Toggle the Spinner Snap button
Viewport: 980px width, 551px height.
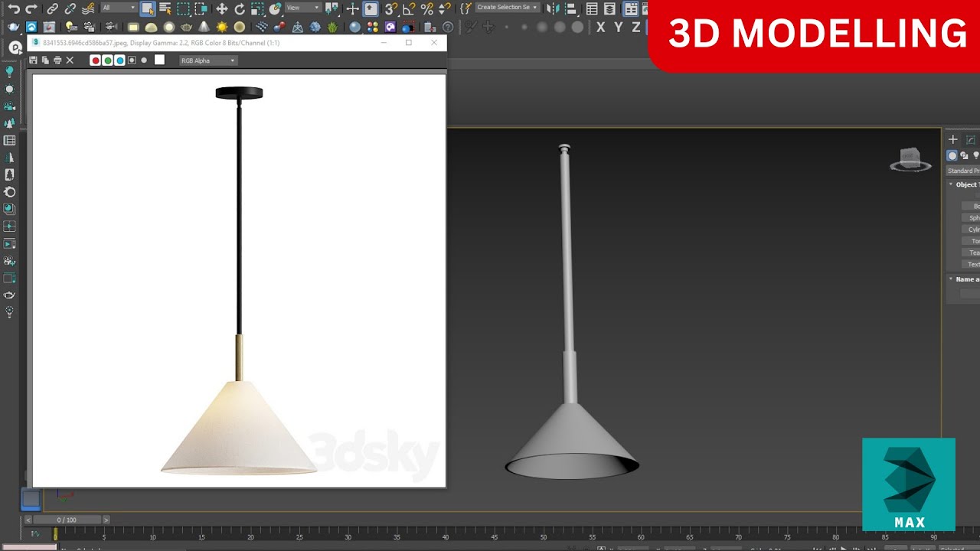pyautogui.click(x=444, y=9)
